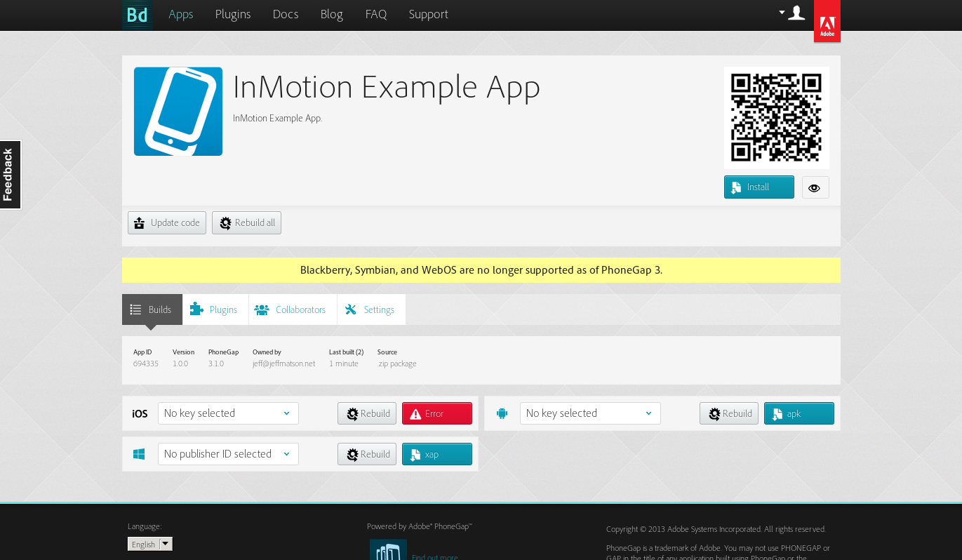This screenshot has height=560, width=962.
Task: Expand the account menu caret arrow
Action: 782,12
